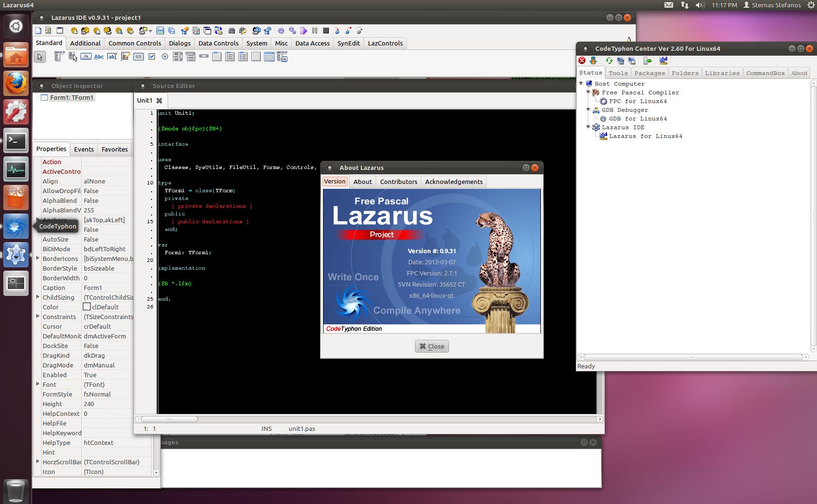Click the orange down-arrow icon in CodeTyphon toolbar
The height and width of the screenshot is (504, 817).
(593, 61)
